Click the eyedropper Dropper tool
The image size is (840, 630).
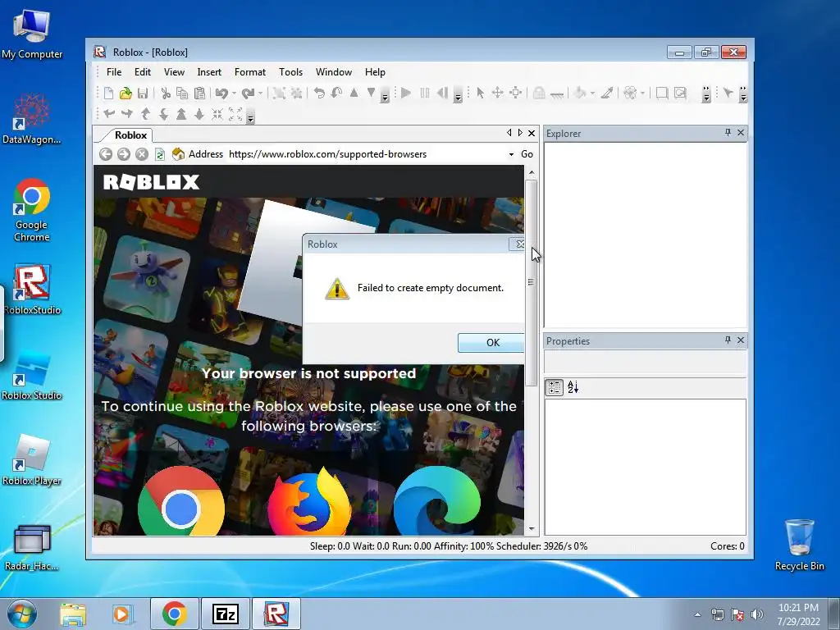(x=607, y=94)
